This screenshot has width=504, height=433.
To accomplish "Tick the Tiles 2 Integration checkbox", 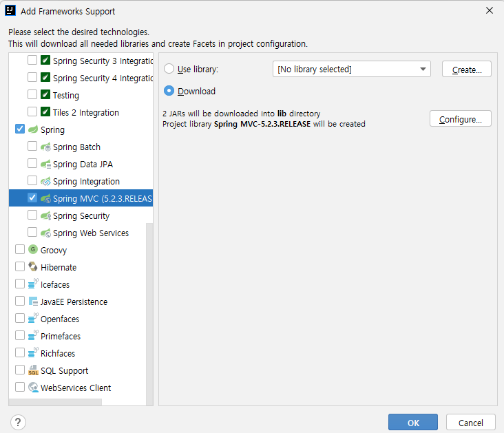I will tap(32, 112).
